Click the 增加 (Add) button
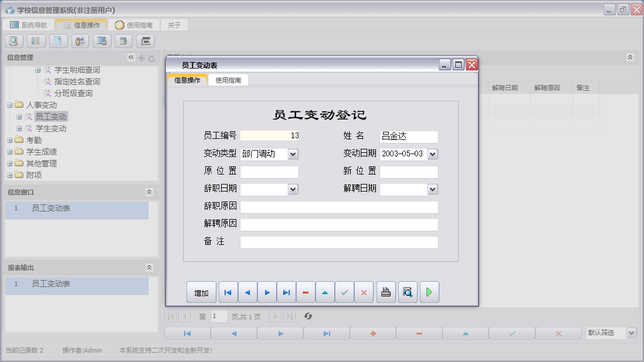Screen dimensions: 644x362 [x=201, y=292]
